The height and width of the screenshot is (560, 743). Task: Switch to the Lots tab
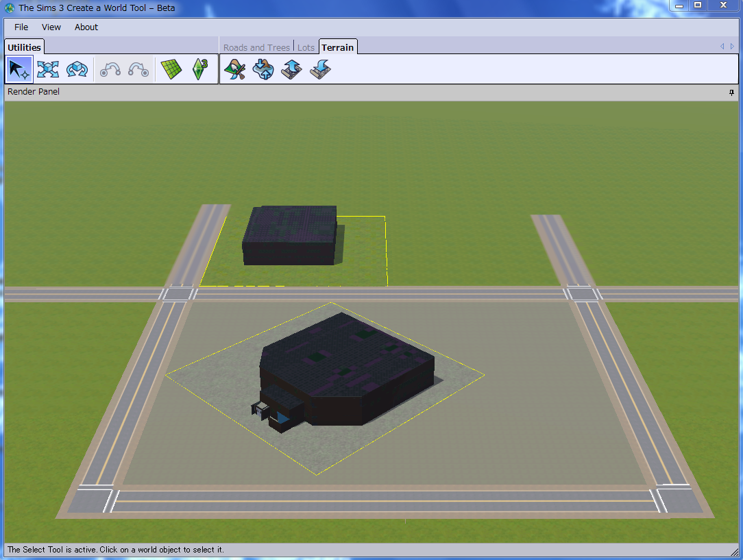coord(306,47)
